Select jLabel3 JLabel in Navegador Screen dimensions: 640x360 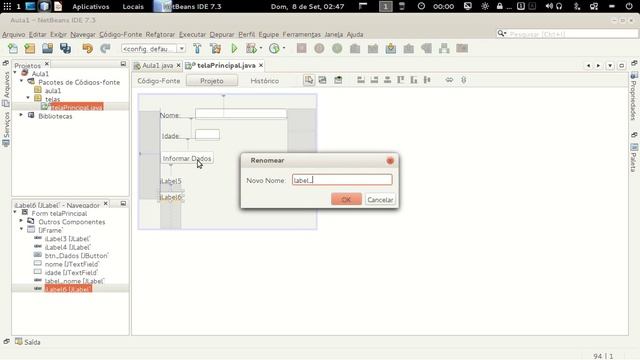[x=67, y=239]
